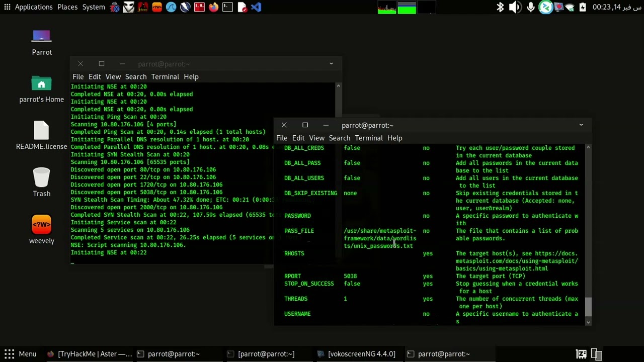Open the Wi-Fi network tray icon

click(570, 7)
